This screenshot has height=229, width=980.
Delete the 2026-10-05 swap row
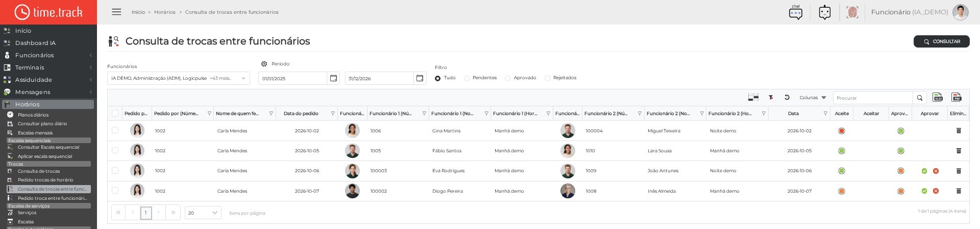[x=959, y=151]
